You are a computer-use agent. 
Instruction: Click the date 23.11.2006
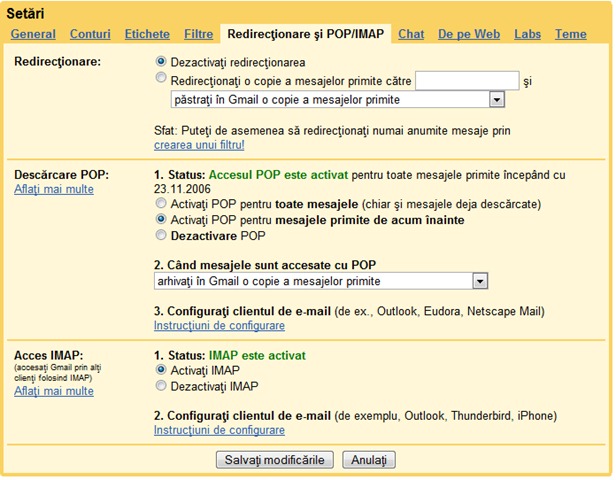pos(182,189)
